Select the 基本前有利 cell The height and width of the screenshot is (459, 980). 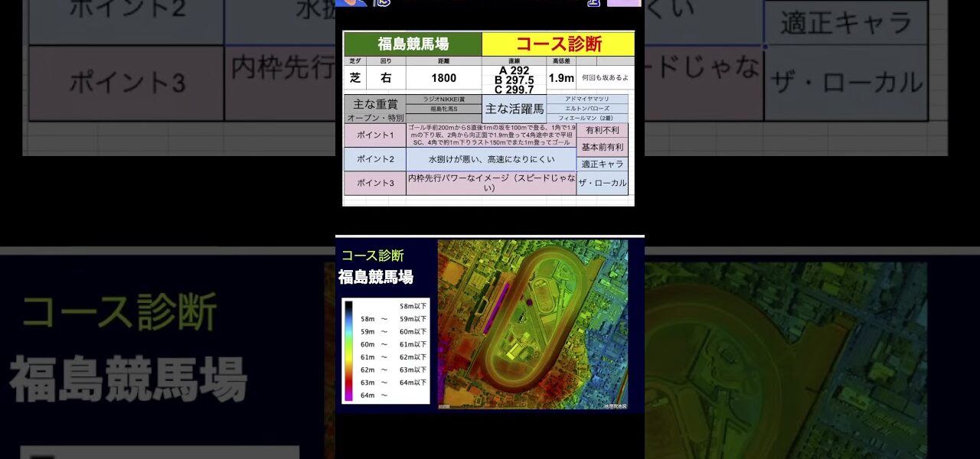[602, 147]
